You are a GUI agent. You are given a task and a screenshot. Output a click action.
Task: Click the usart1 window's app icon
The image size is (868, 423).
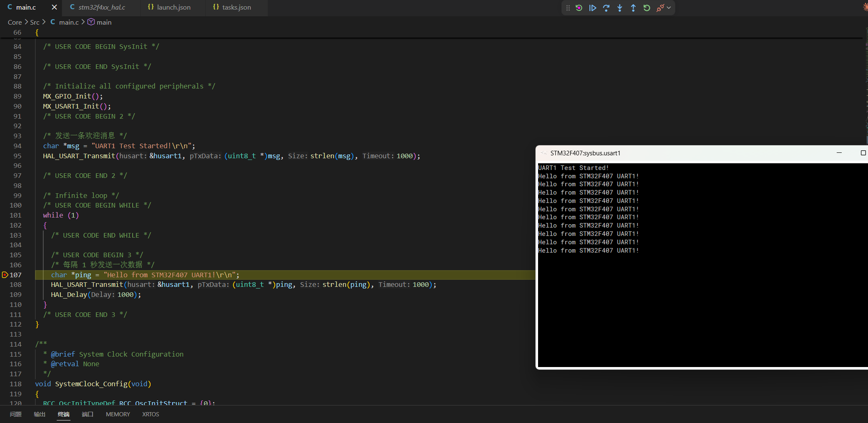point(543,153)
